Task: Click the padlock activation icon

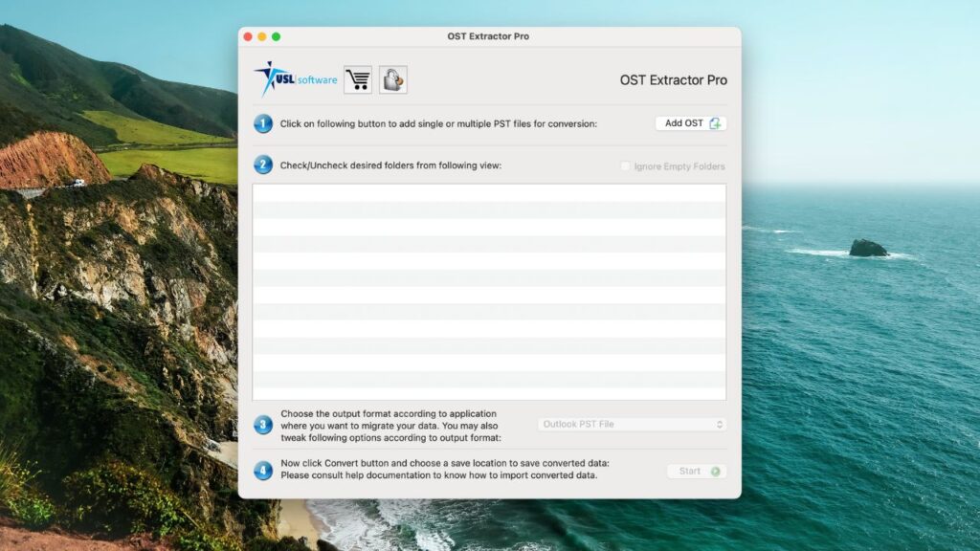Action: 390,79
